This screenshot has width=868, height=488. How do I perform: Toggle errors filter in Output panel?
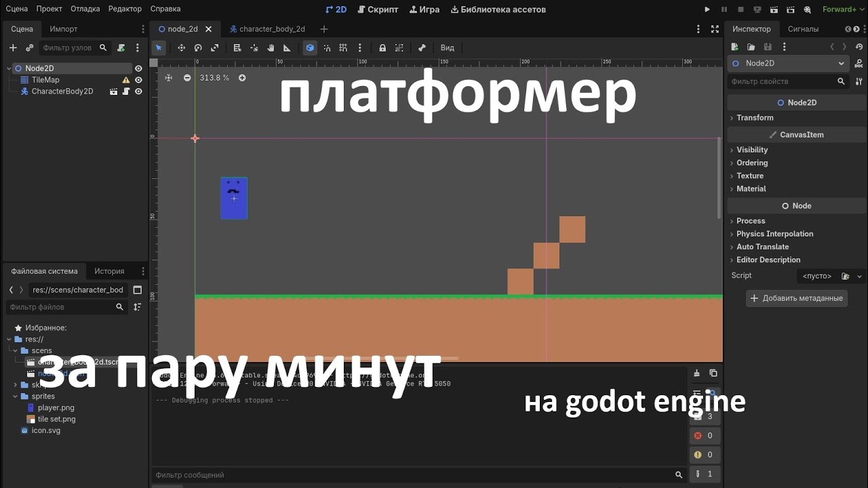[x=705, y=436]
